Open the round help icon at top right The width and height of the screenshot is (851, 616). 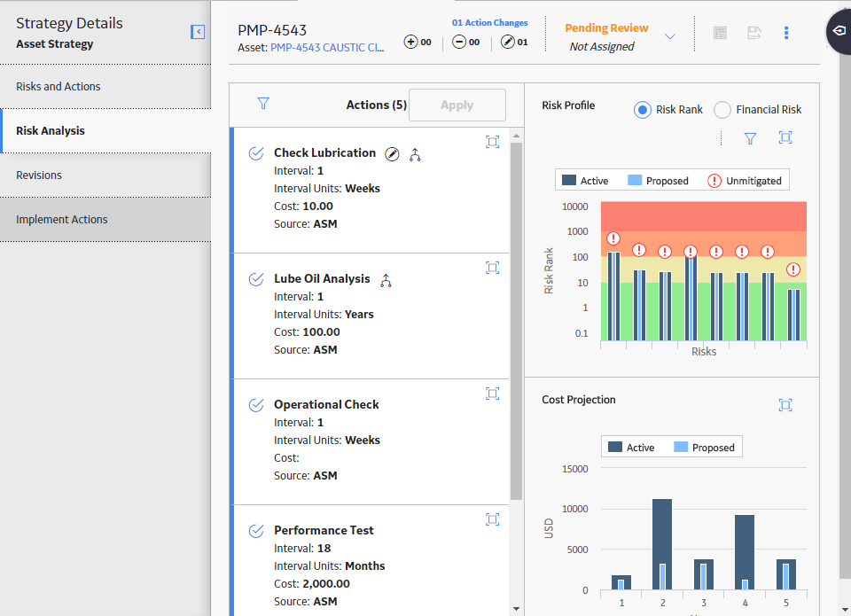839,31
